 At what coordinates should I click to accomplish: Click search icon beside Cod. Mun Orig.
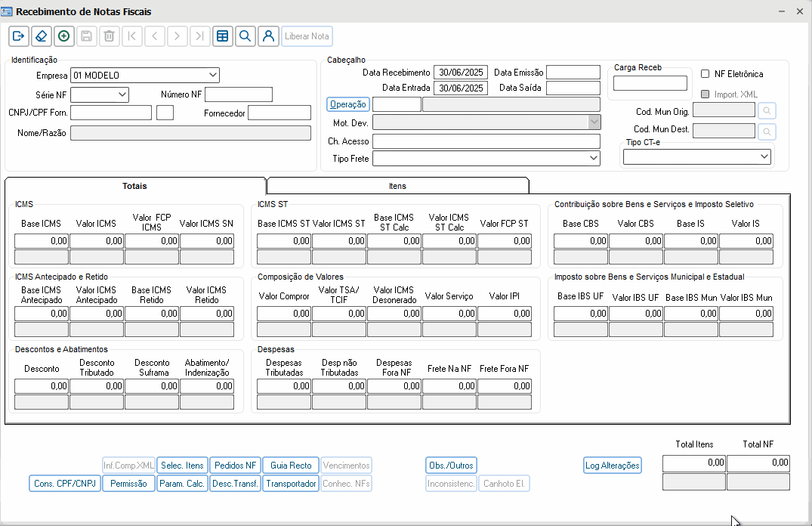tap(767, 111)
